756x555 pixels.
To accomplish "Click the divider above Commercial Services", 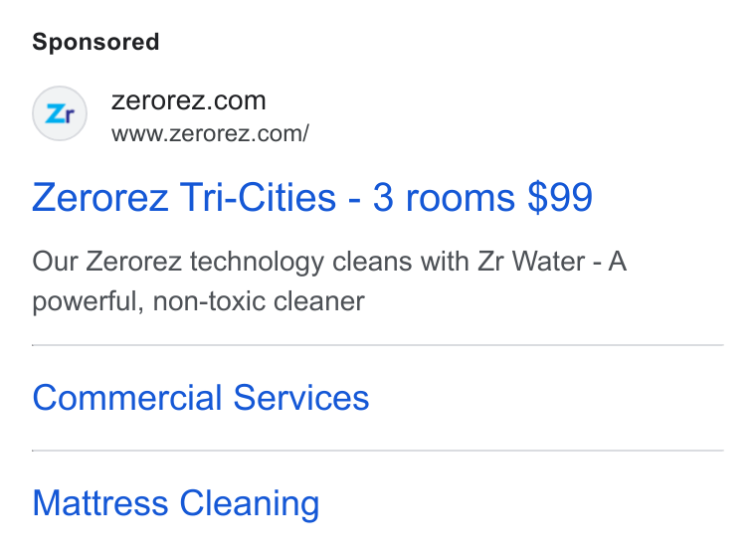I will click(378, 345).
